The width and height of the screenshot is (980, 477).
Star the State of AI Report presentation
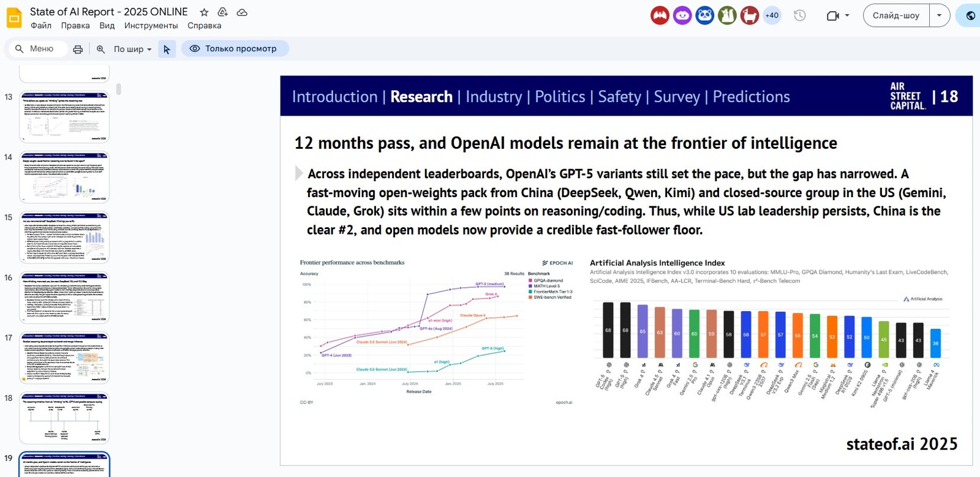(x=204, y=12)
